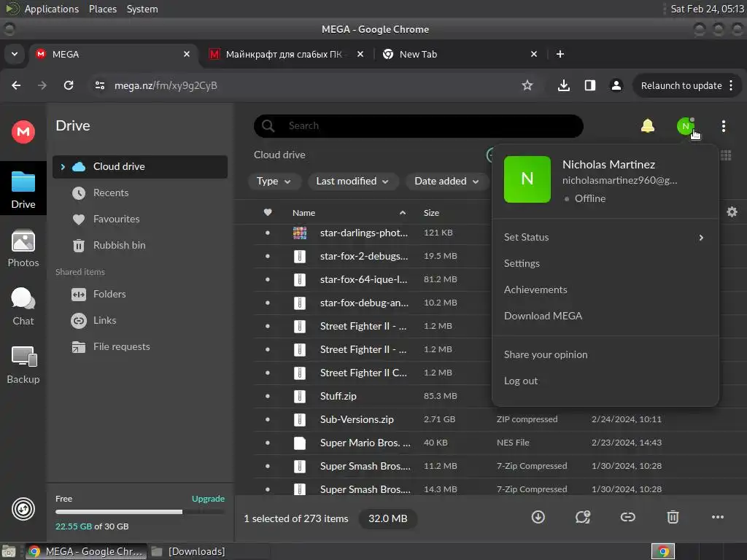Viewport: 747px width, 560px height.
Task: Click the green N avatar icon
Action: 686,126
